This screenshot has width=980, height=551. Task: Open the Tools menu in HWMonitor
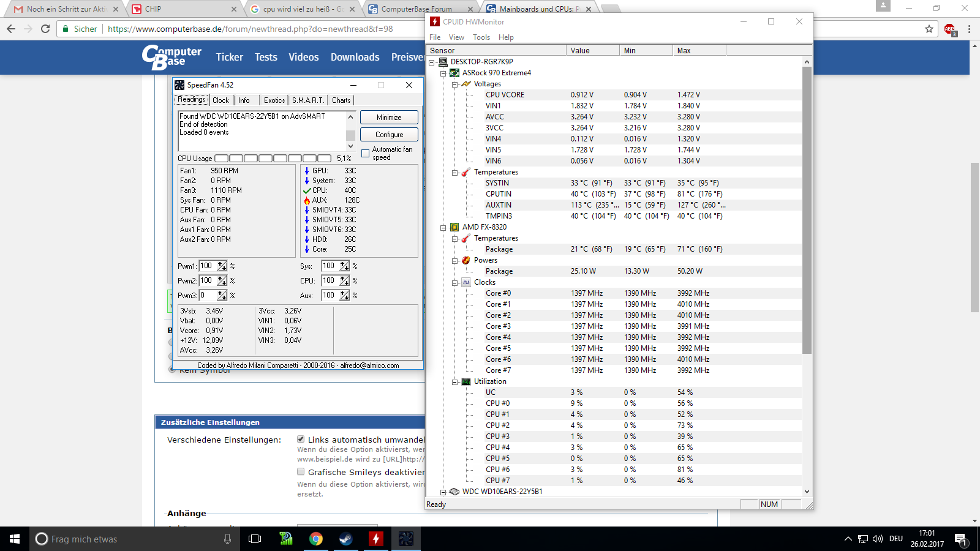pos(481,37)
